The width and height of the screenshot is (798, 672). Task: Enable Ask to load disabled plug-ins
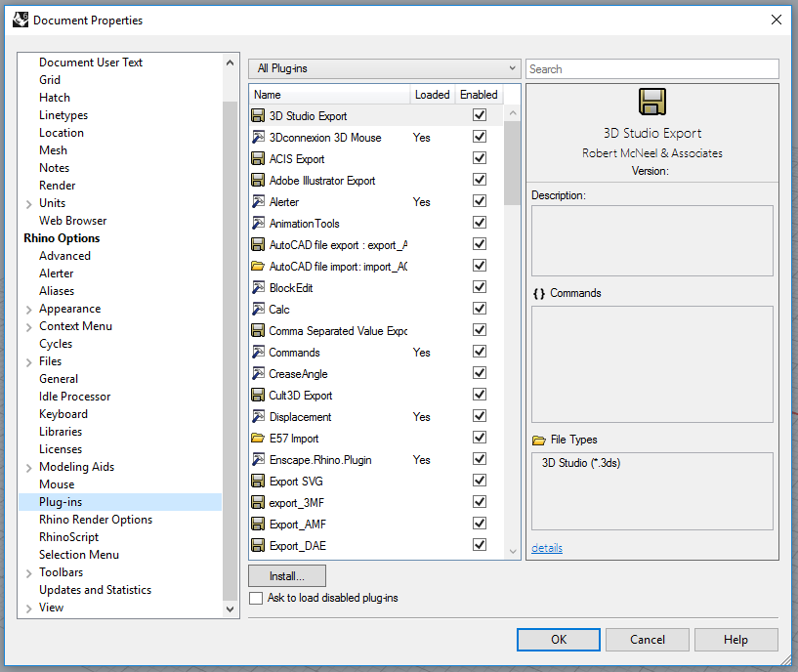pos(256,598)
